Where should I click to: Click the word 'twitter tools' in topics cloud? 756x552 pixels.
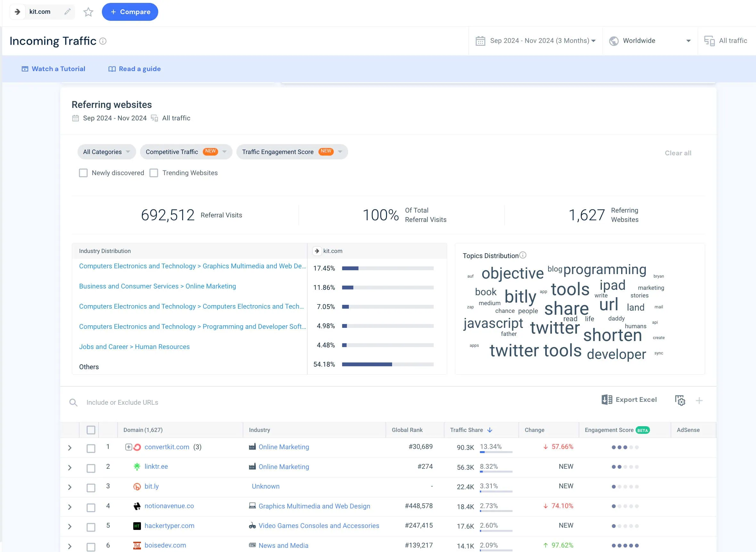point(536,351)
